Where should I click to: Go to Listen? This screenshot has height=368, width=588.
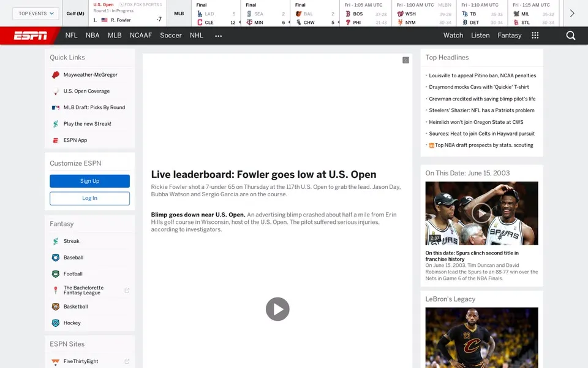pyautogui.click(x=480, y=36)
